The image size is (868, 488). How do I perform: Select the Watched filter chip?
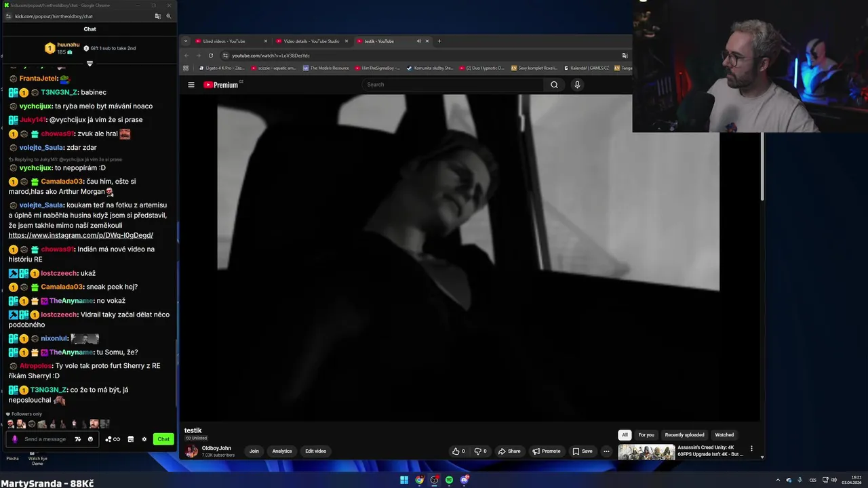(724, 435)
